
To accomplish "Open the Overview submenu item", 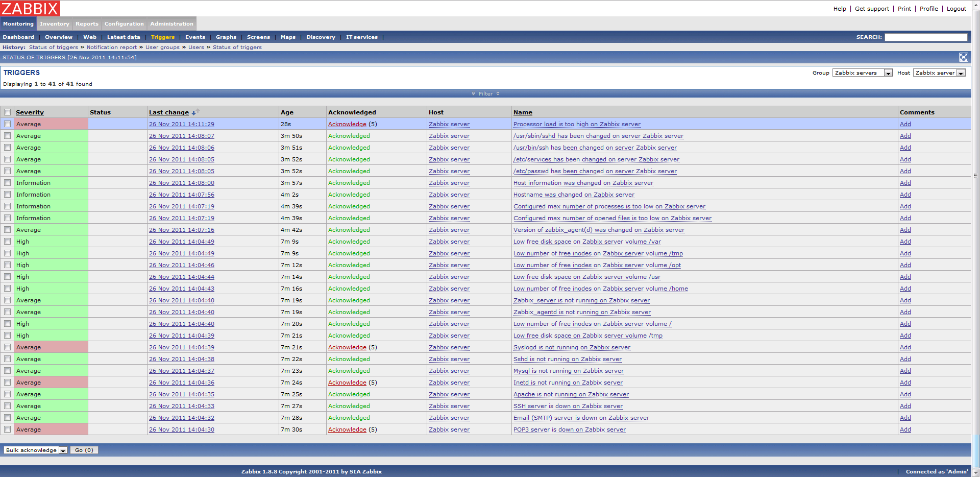I will point(59,37).
